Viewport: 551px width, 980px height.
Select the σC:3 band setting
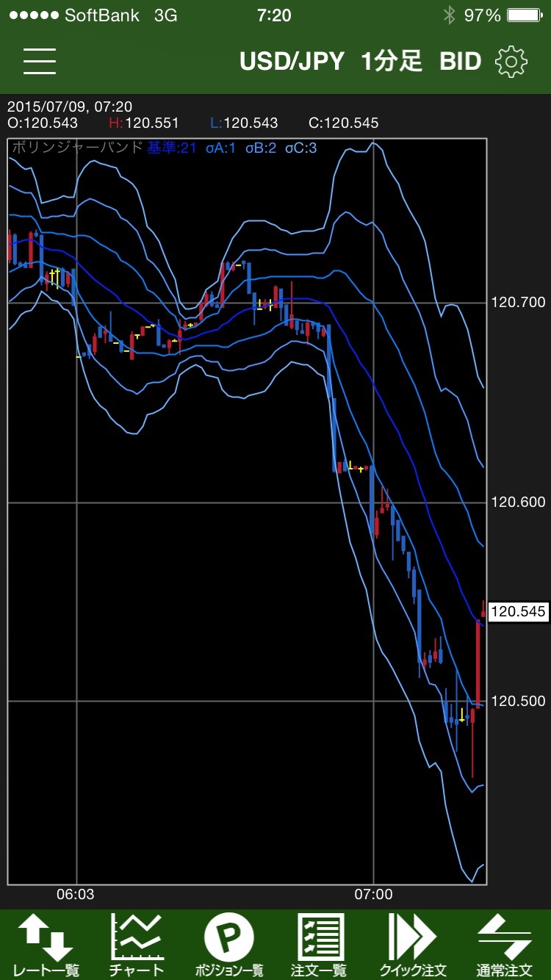(301, 148)
